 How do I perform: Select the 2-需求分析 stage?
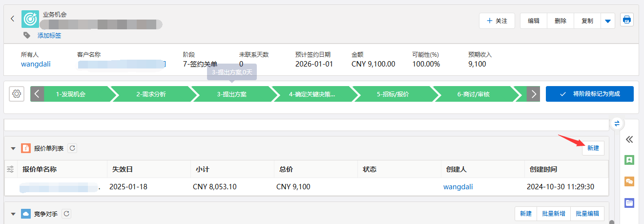[151, 94]
